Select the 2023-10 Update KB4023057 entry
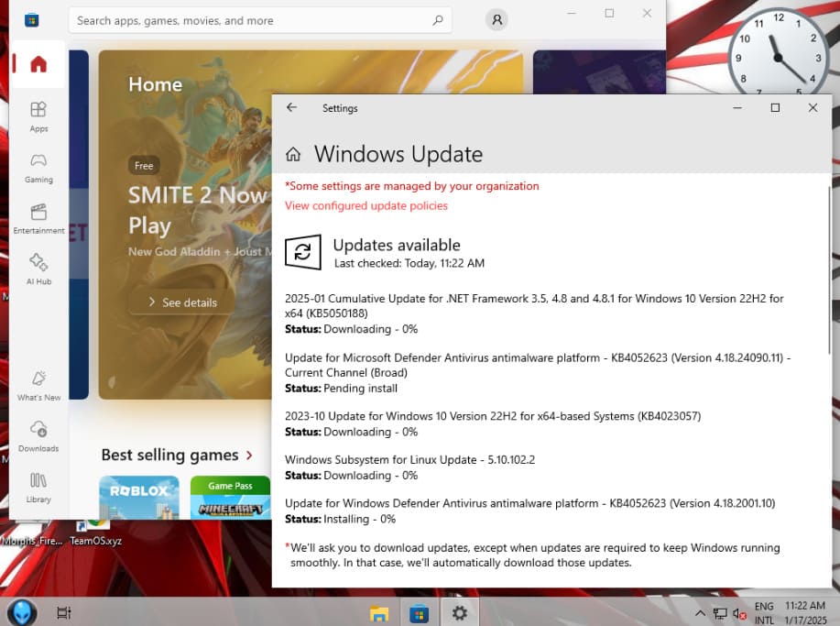Viewport: 840px width, 626px height. click(x=493, y=416)
